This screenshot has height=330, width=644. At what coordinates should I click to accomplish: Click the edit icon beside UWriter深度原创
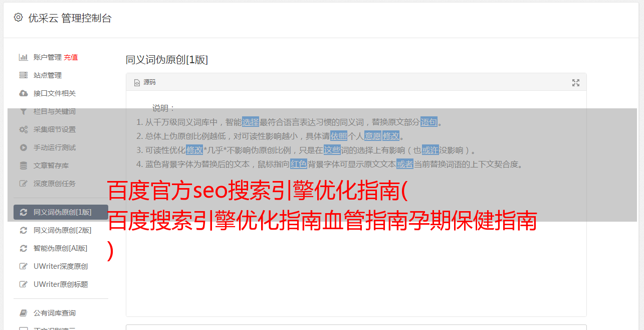point(23,266)
